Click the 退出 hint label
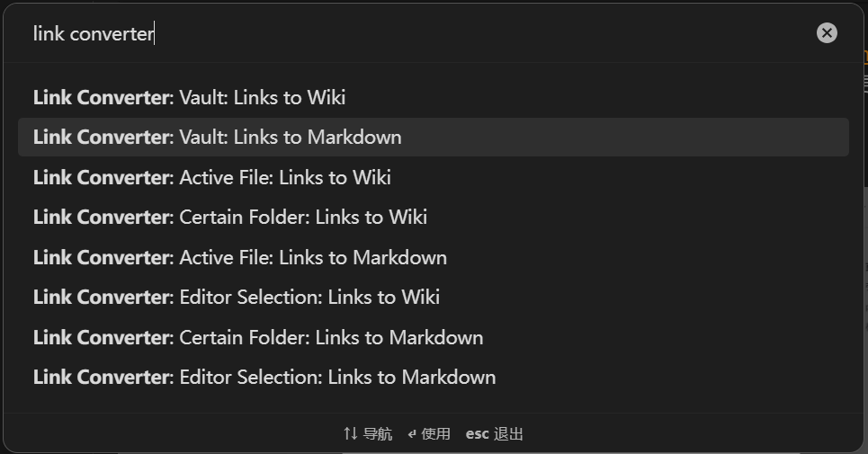This screenshot has width=868, height=454. [x=508, y=434]
